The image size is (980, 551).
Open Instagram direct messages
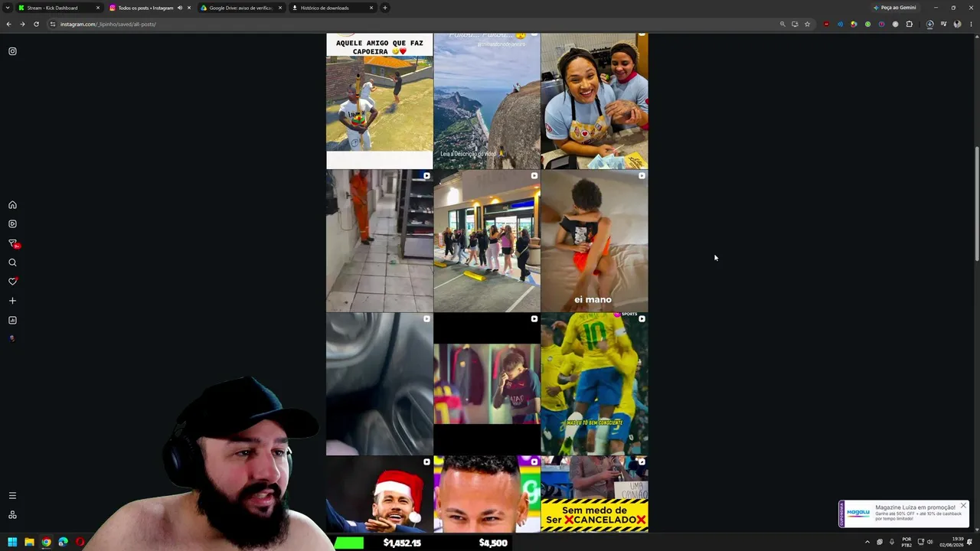coord(12,243)
